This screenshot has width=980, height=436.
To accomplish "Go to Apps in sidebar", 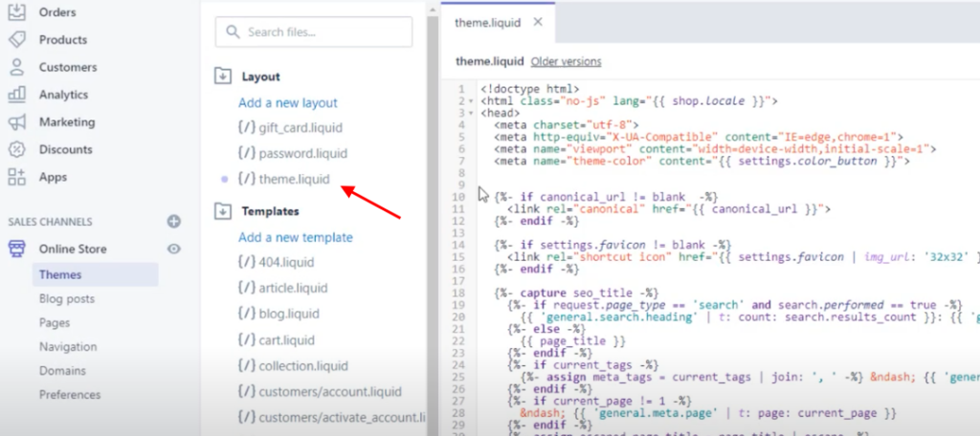I will tap(53, 177).
